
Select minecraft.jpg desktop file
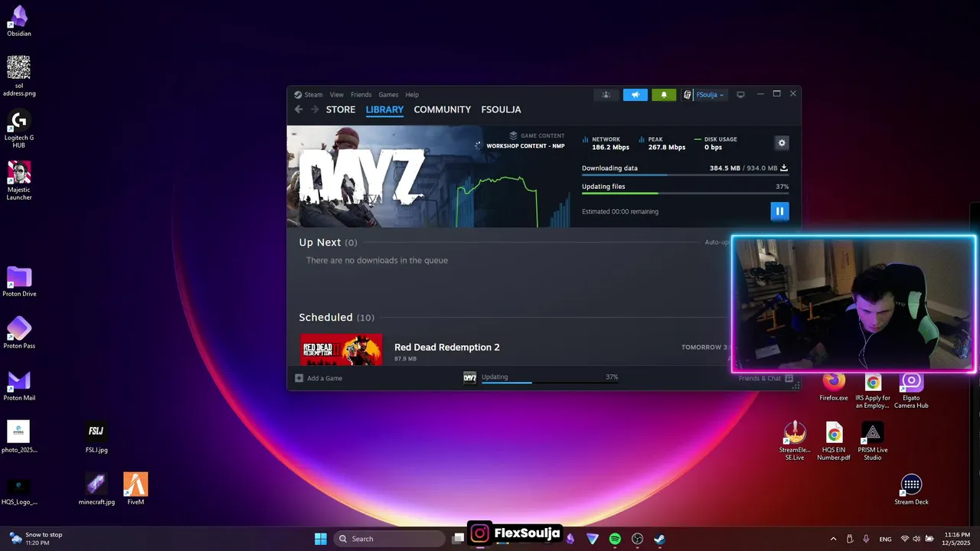pos(96,489)
